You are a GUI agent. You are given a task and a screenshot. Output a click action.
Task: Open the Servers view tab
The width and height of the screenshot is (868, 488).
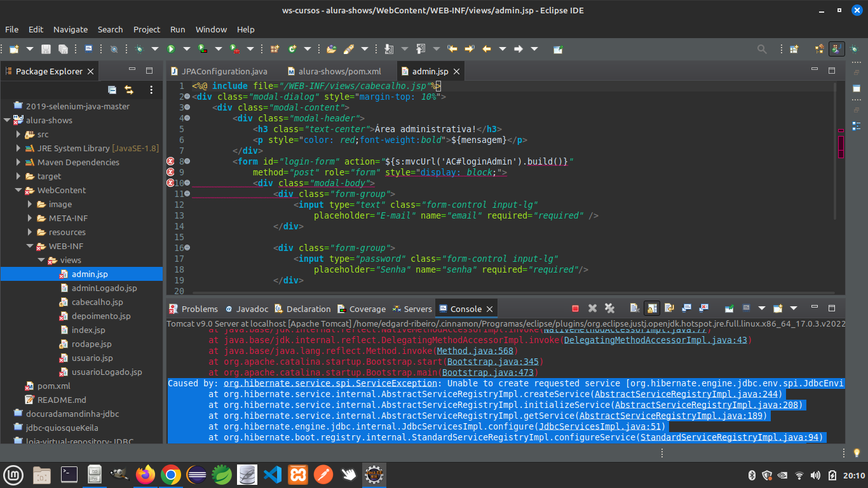412,309
